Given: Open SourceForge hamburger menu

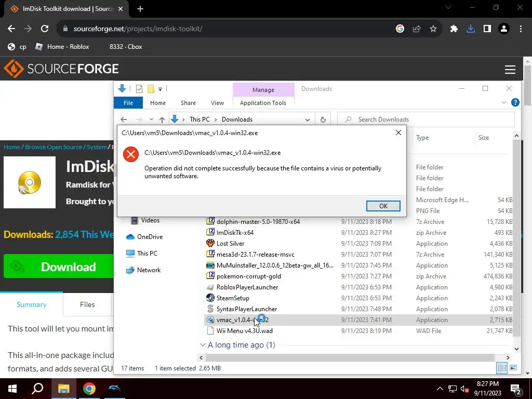Looking at the screenshot, I should point(510,69).
